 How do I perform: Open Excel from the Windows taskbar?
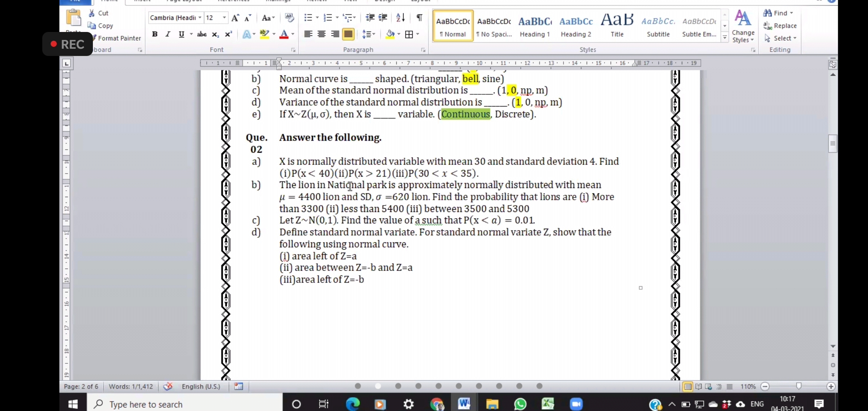[548, 404]
